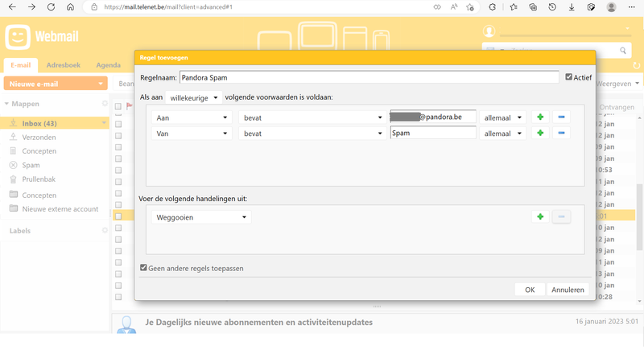Click the browser refresh icon
The height and width of the screenshot is (362, 644).
[x=51, y=7]
